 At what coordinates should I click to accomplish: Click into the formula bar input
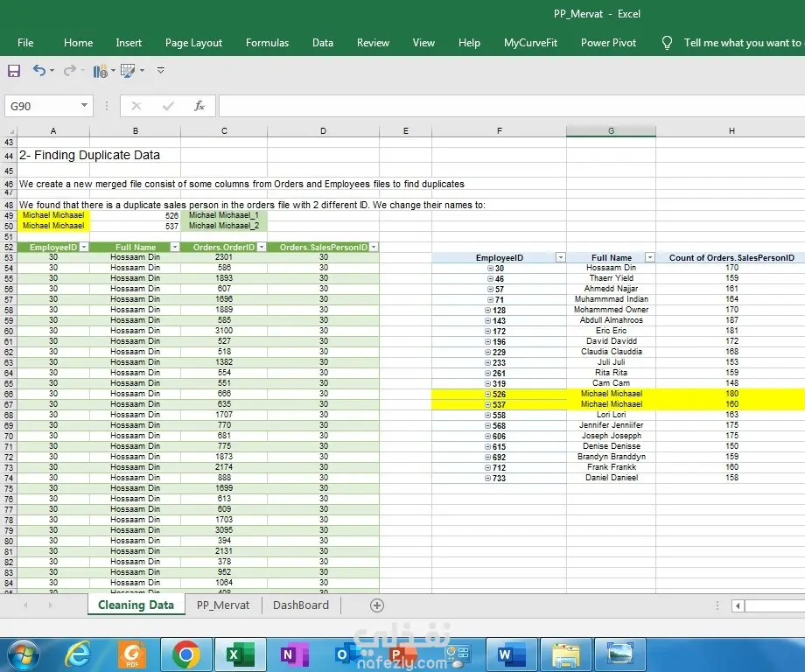(x=507, y=106)
